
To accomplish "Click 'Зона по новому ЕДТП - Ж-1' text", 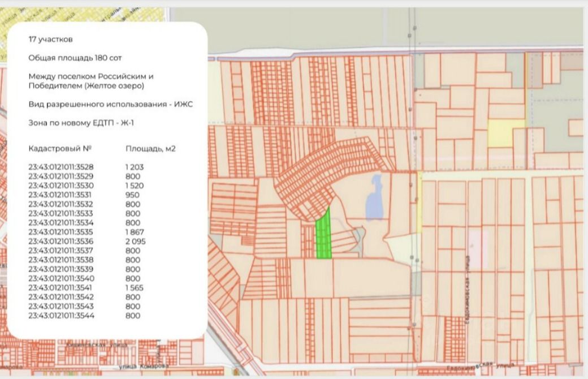I will tap(81, 123).
